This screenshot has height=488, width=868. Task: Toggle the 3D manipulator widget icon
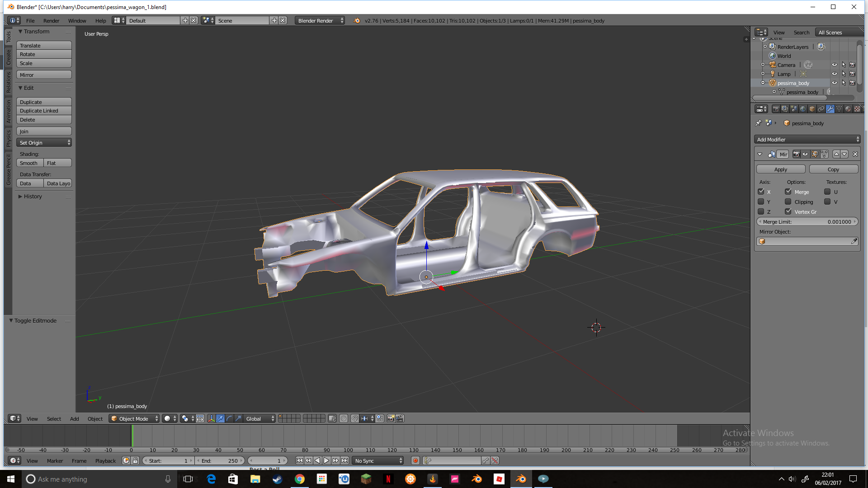(x=211, y=419)
